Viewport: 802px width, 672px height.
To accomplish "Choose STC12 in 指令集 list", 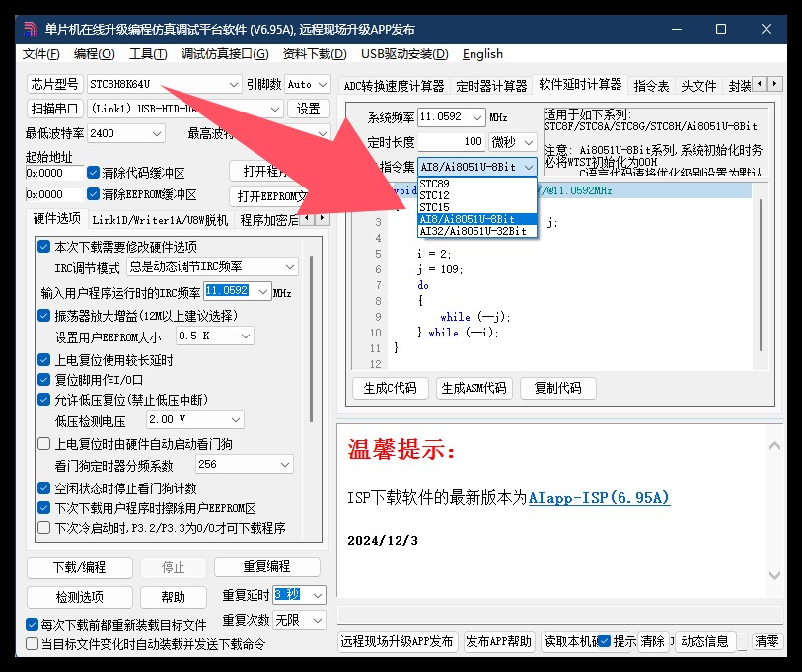I will [477, 195].
